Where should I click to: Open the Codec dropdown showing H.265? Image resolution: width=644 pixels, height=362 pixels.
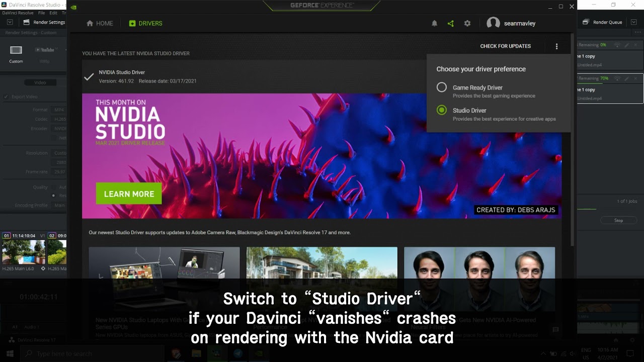tap(58, 119)
